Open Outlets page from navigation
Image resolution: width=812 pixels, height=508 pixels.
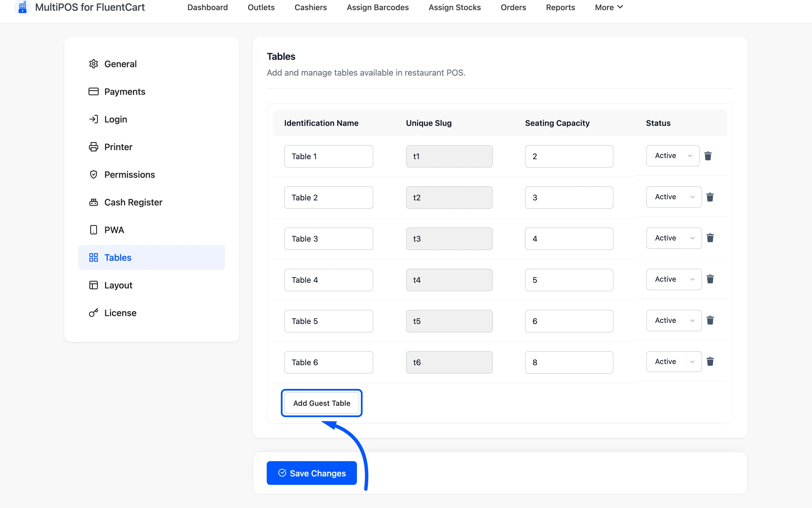pos(261,7)
